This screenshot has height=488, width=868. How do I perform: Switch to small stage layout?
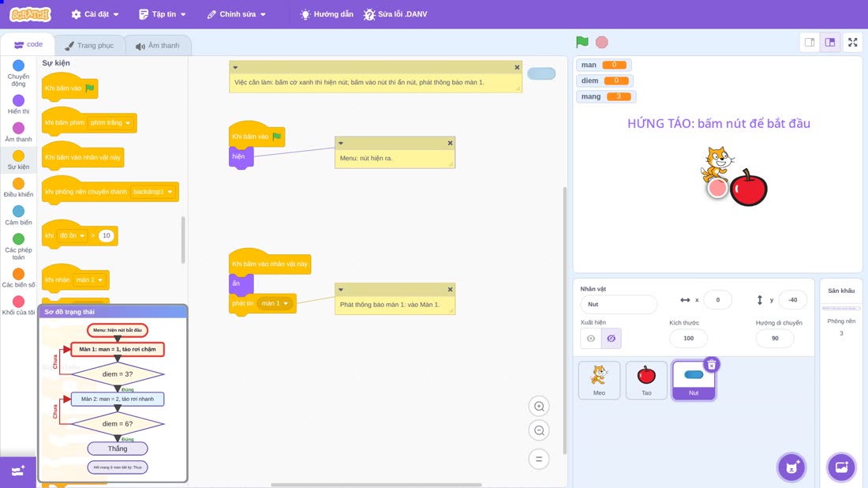point(810,42)
